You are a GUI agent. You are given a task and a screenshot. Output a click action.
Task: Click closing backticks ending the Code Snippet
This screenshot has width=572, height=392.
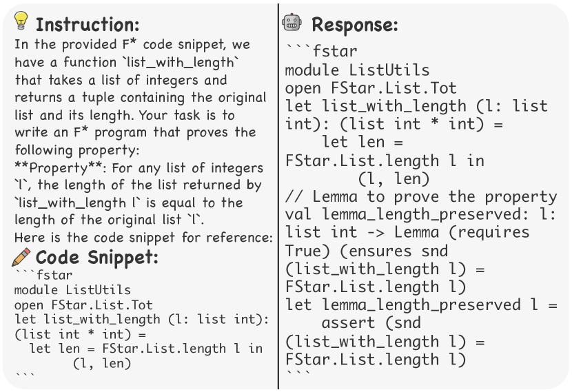(x=24, y=376)
